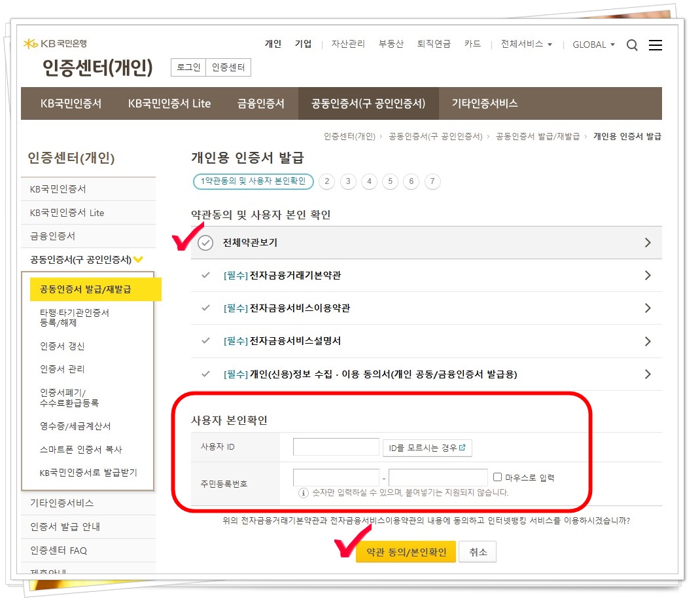Switch to 기업 banking in top menu
Image resolution: width=700 pixels, height=601 pixels.
[x=303, y=44]
